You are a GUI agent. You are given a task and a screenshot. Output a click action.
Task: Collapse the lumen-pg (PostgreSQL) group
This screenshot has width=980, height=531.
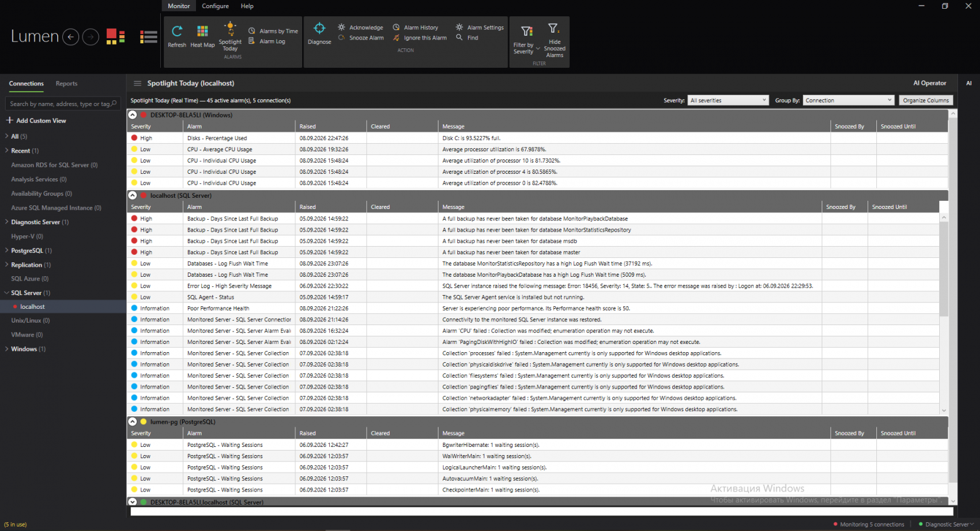pyautogui.click(x=133, y=422)
